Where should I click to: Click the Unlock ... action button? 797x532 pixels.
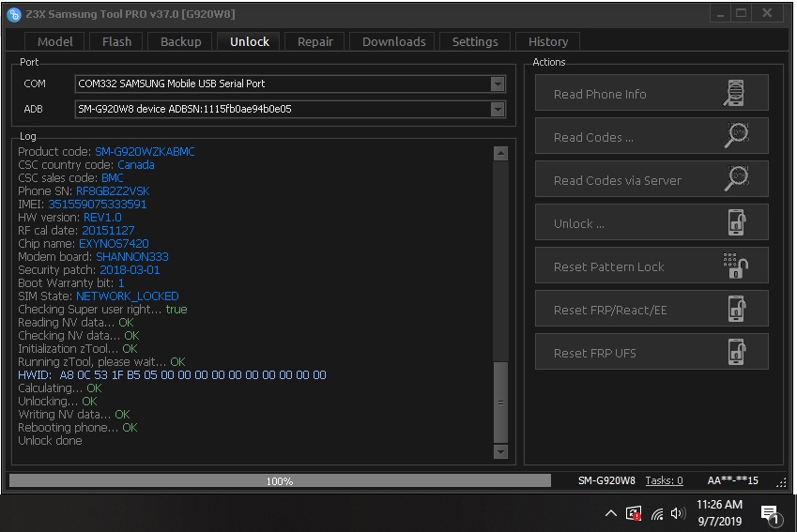click(x=651, y=222)
